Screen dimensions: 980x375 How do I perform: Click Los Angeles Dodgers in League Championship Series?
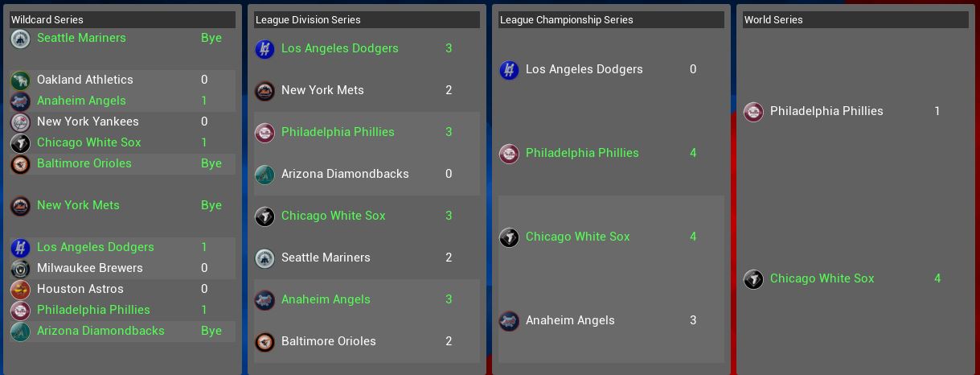pos(584,69)
